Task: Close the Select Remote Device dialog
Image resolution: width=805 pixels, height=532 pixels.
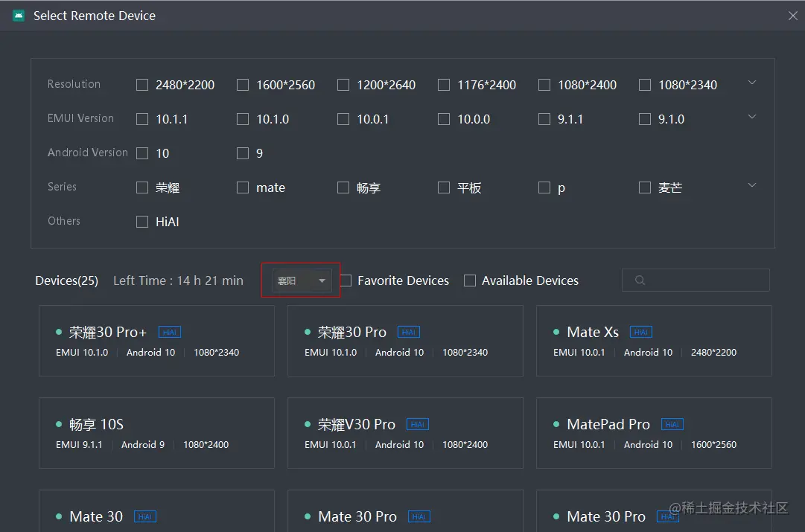Action: point(792,16)
